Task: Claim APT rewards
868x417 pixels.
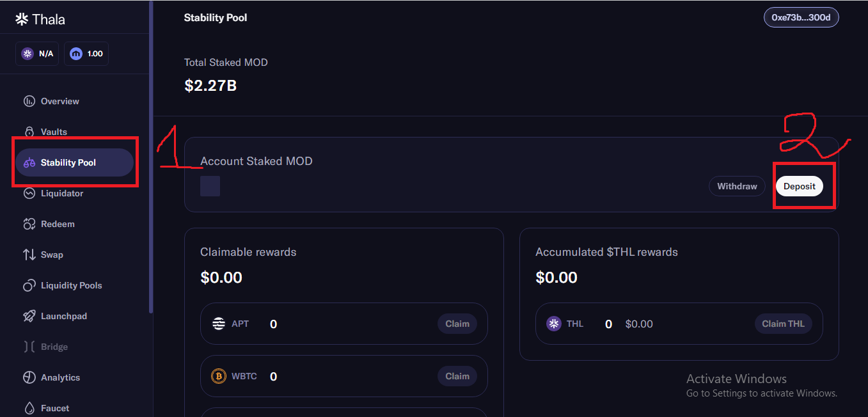Action: (457, 324)
